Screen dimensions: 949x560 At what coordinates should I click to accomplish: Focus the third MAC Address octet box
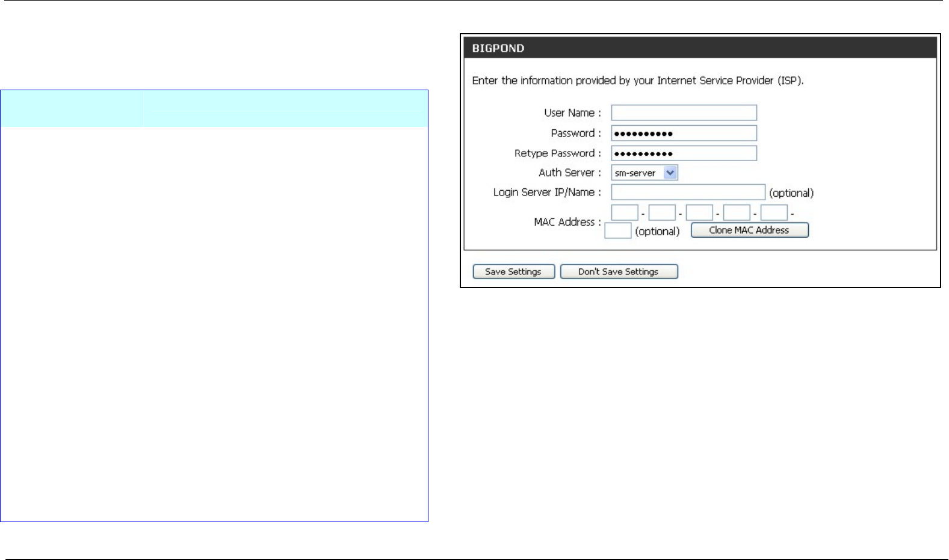point(699,212)
